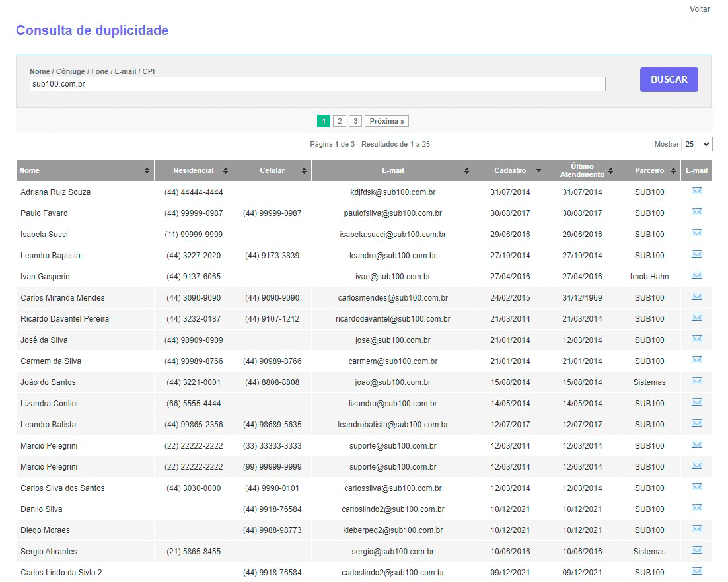Go to page 3 of results

click(x=355, y=121)
